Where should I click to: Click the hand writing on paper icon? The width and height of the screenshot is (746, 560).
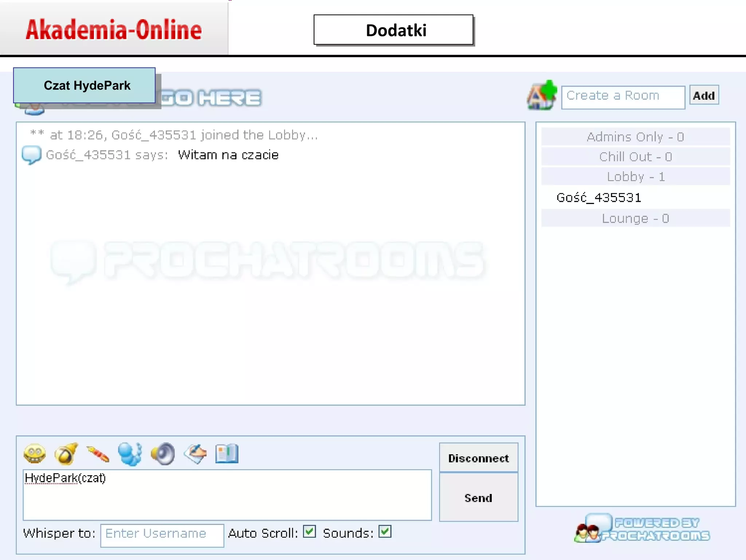[x=195, y=454]
